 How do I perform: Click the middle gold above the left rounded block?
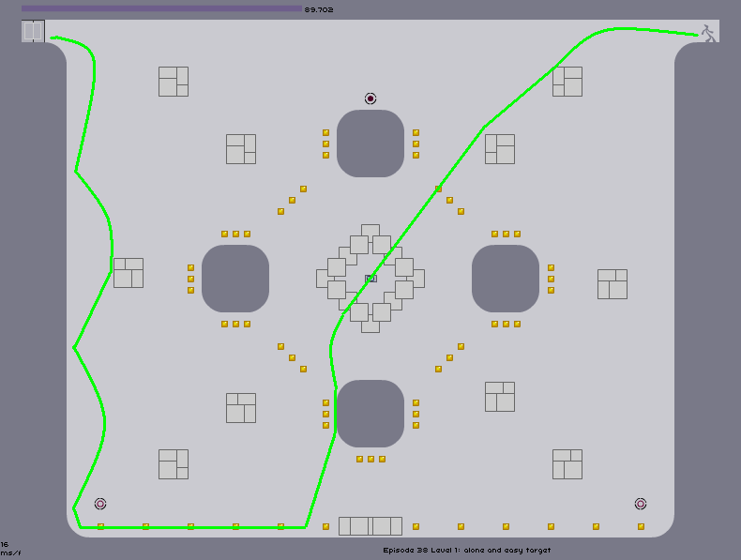(235, 234)
